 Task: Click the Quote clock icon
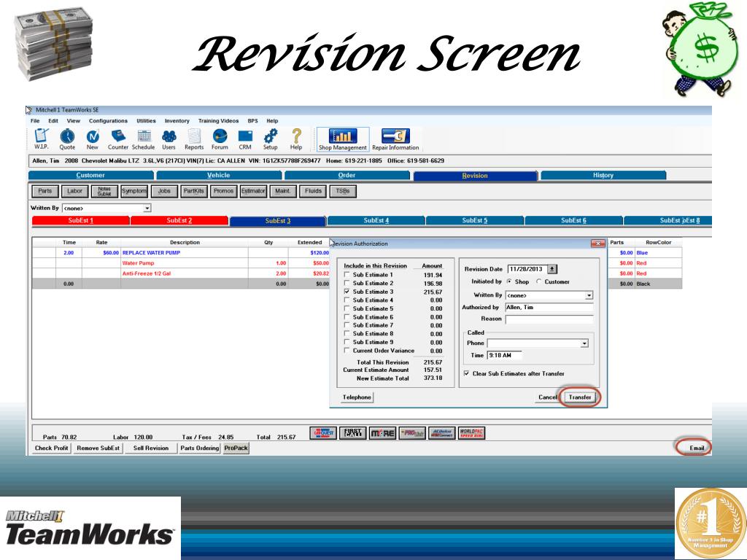point(67,139)
